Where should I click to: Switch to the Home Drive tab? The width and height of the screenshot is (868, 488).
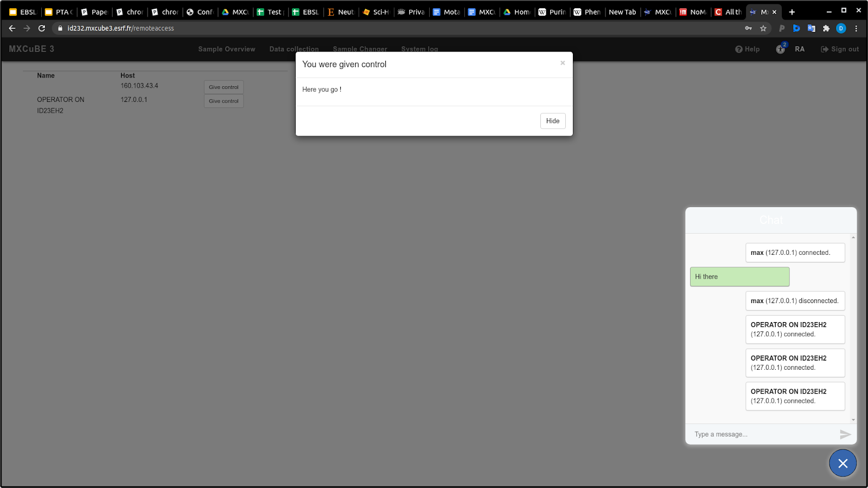pyautogui.click(x=517, y=12)
